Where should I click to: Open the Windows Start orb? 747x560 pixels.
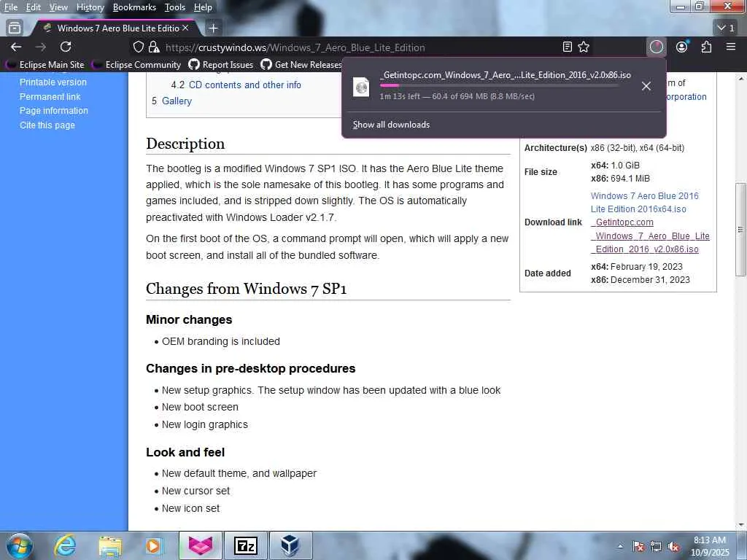click(20, 545)
